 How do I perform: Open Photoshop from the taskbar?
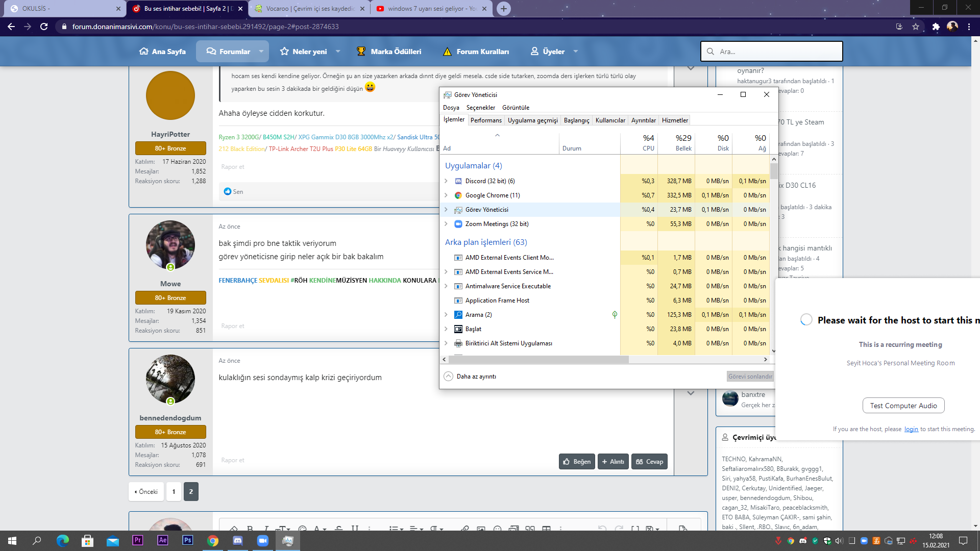point(187,540)
